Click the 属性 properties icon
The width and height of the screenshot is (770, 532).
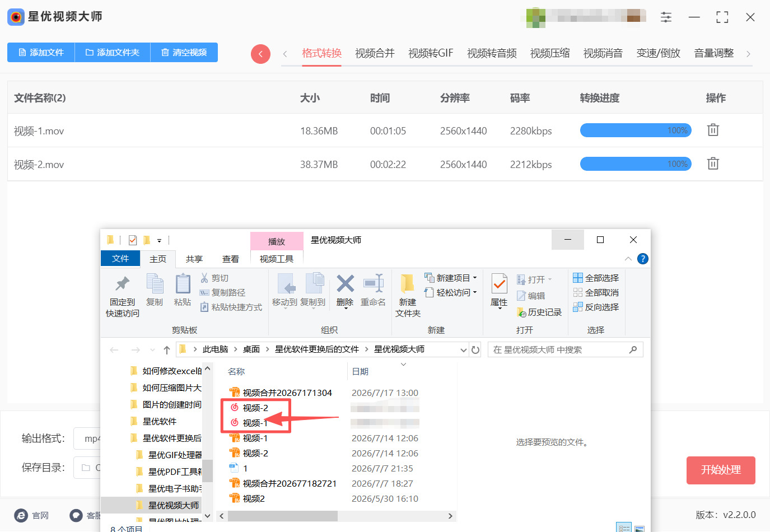click(499, 284)
